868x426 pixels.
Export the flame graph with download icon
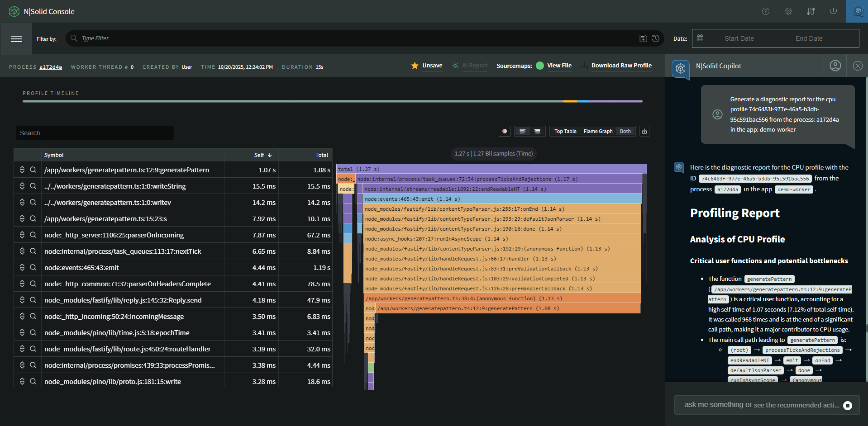pyautogui.click(x=644, y=131)
